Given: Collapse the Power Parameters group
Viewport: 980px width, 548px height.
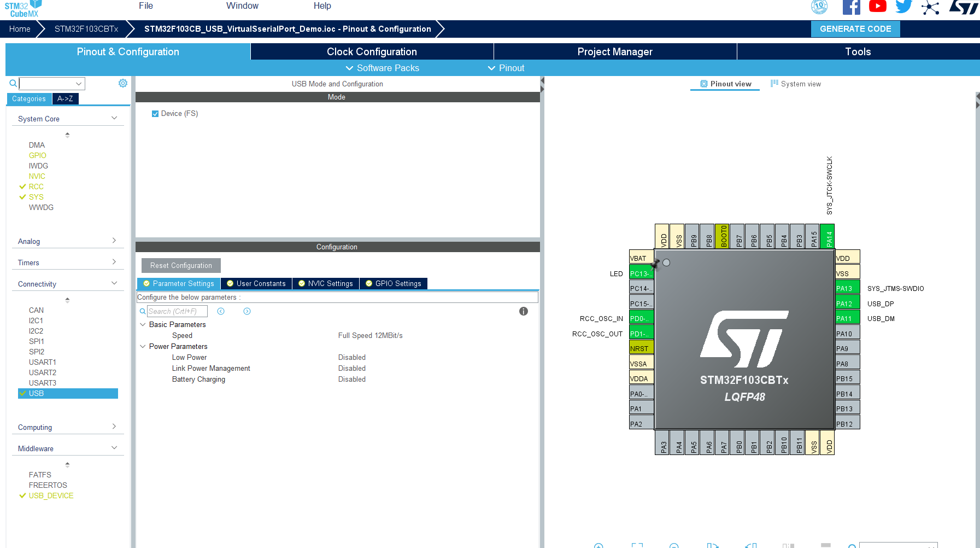Looking at the screenshot, I should click(143, 346).
